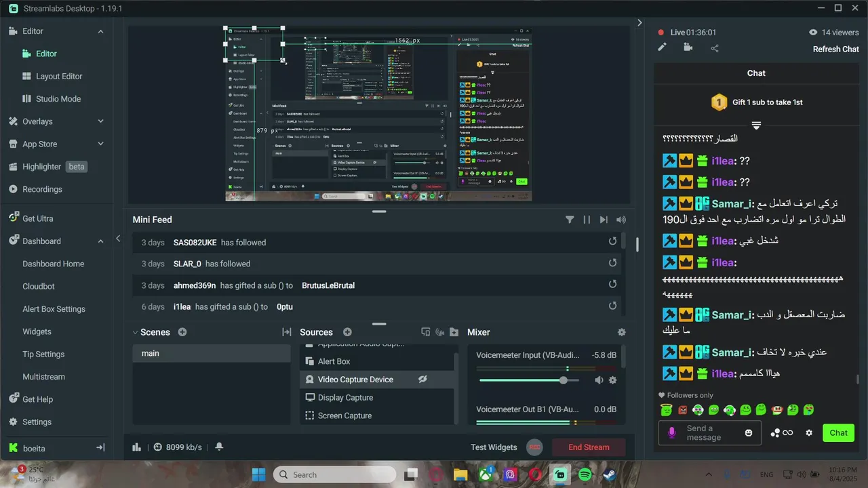Share the stream using share icon

(715, 48)
